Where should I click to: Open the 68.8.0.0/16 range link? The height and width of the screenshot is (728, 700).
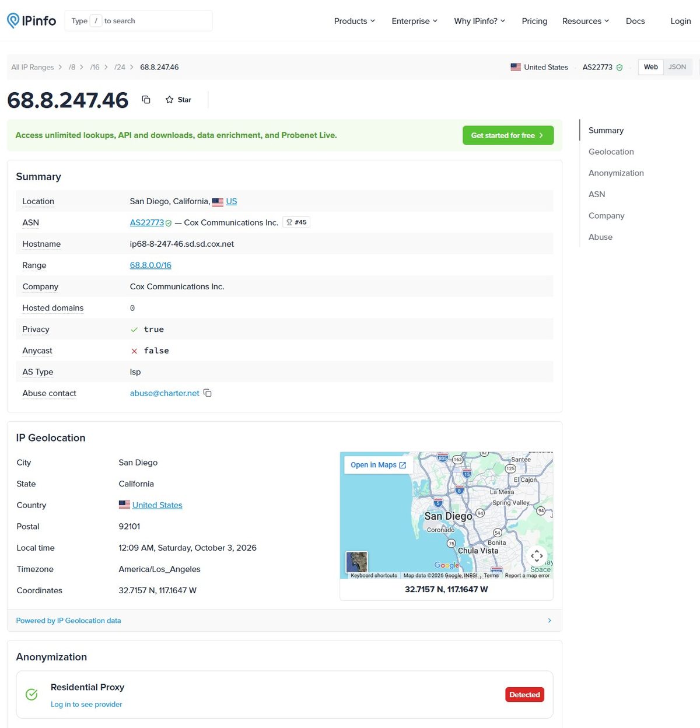click(x=150, y=265)
